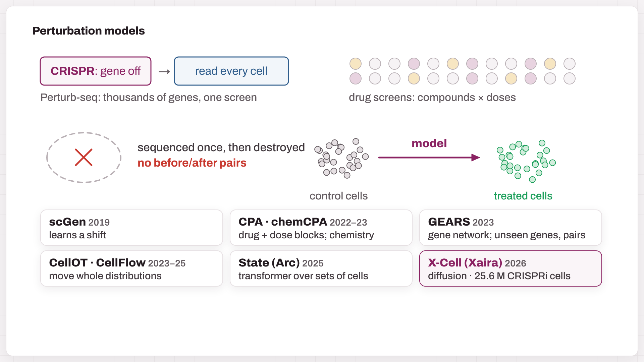This screenshot has width=644, height=362.
Task: Select the highlighted X-Cell (Xaira) card
Action: click(x=511, y=268)
